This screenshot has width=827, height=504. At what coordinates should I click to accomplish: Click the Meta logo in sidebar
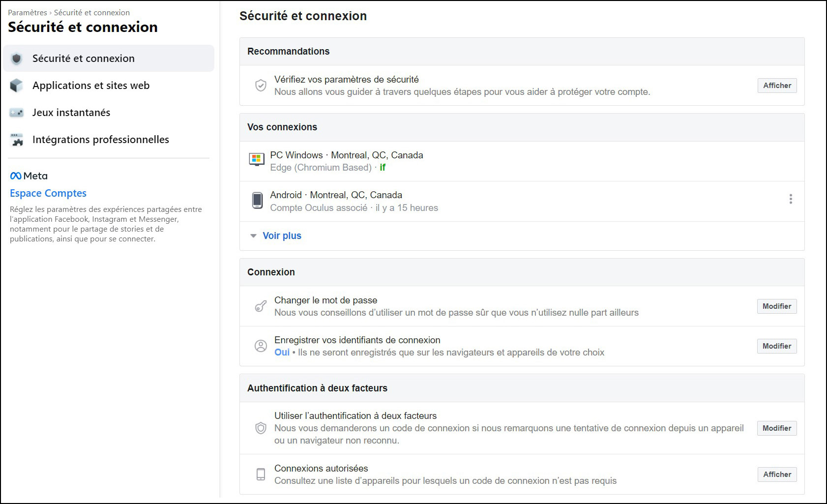point(29,176)
